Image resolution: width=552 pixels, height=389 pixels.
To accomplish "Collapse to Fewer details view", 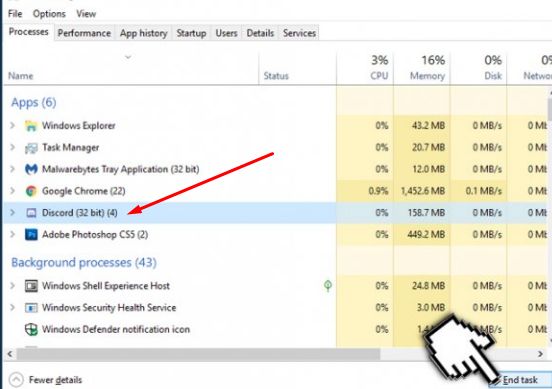I will [x=45, y=380].
